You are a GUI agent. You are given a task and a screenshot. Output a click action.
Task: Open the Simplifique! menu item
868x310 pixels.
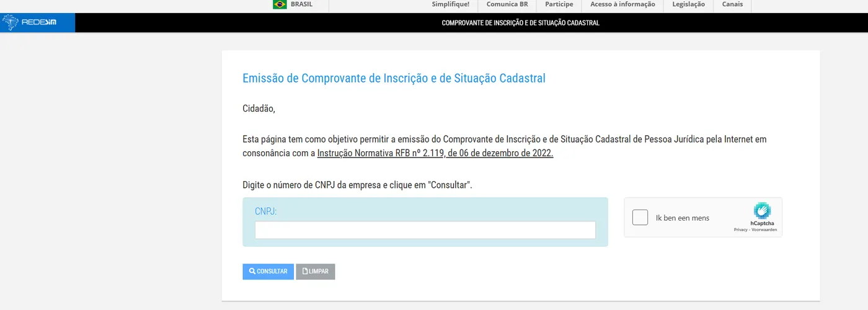pyautogui.click(x=451, y=4)
